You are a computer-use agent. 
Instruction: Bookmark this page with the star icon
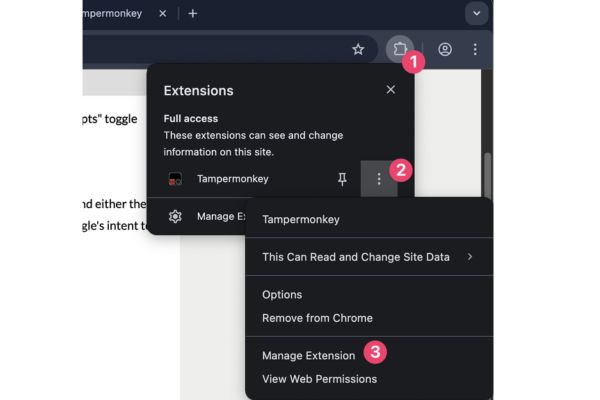(358, 49)
